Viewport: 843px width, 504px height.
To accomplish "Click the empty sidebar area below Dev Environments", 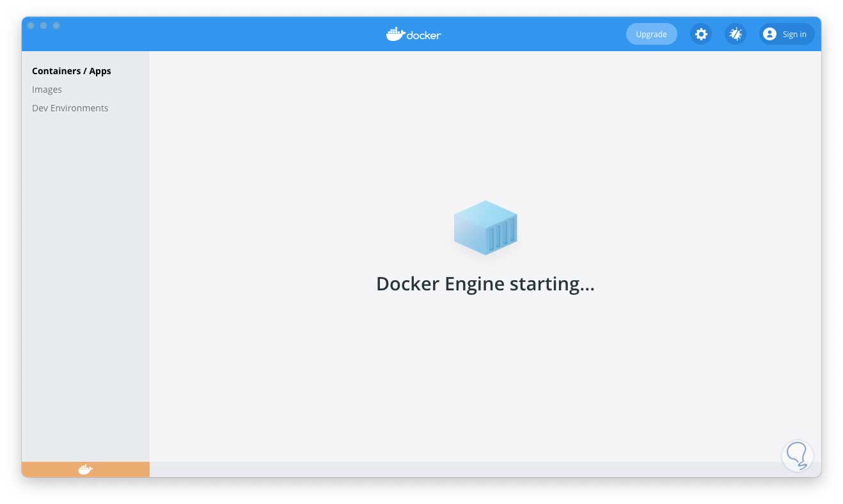I will coord(85,288).
